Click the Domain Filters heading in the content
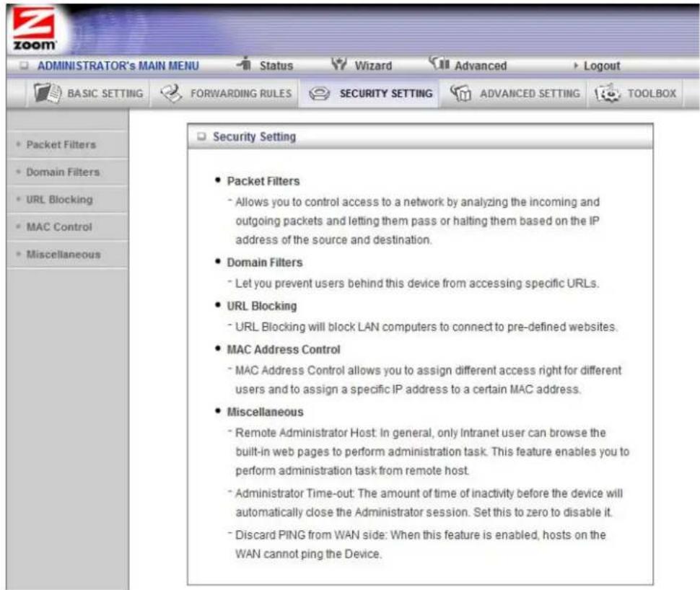Image resolution: width=700 pixels, height=590 pixels. point(265,263)
